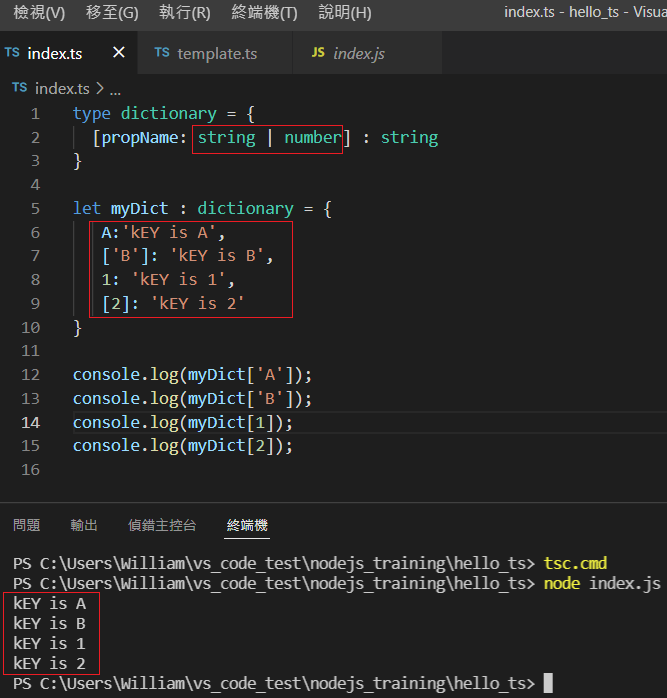Click 'number' type on line 2
667x698 pixels.
tap(313, 138)
